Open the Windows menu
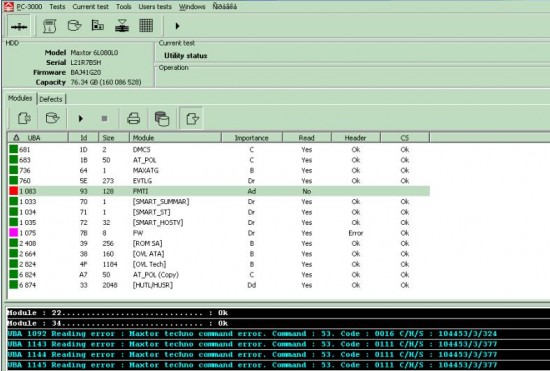 pyautogui.click(x=192, y=7)
